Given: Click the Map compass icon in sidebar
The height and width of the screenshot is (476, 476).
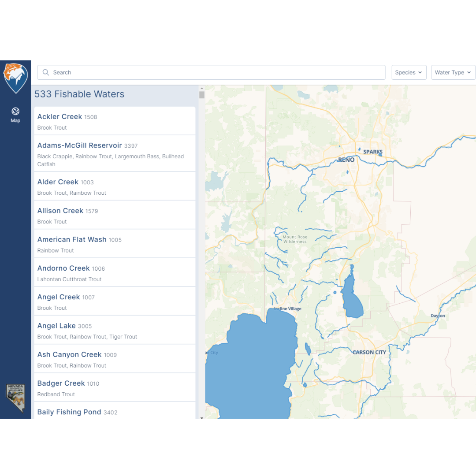Looking at the screenshot, I should 15,112.
